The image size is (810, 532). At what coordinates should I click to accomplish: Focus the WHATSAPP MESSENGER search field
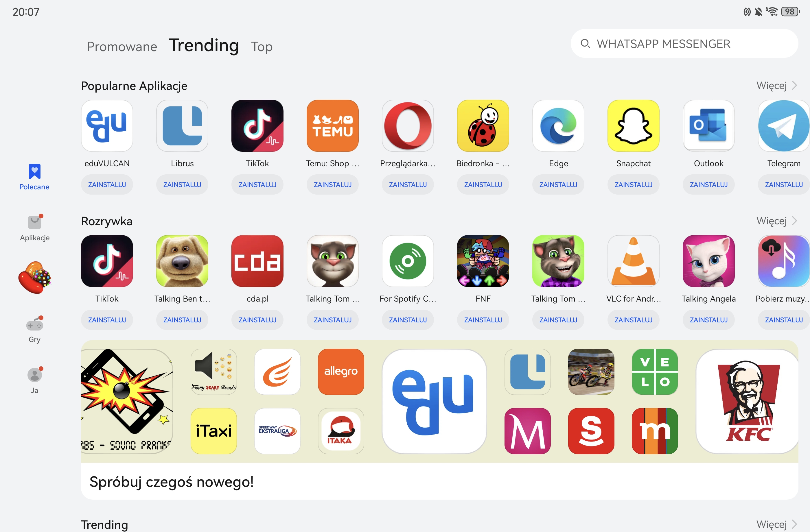pyautogui.click(x=684, y=44)
